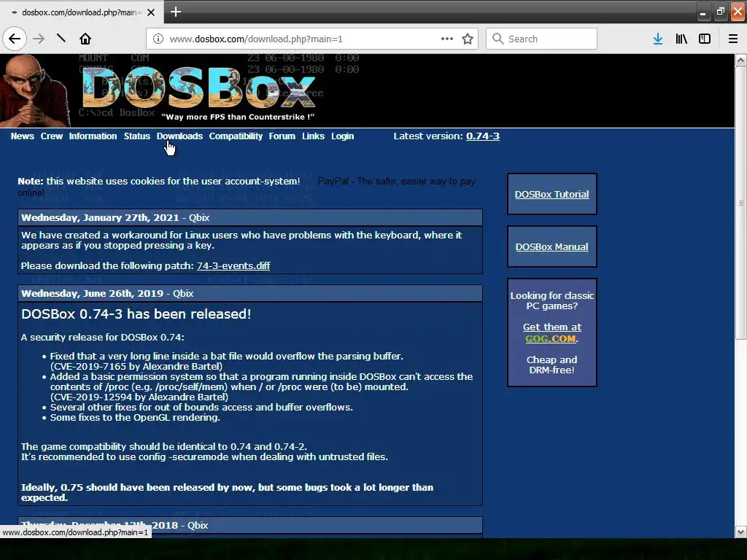Open the Downloads page
The height and width of the screenshot is (560, 747).
179,136
